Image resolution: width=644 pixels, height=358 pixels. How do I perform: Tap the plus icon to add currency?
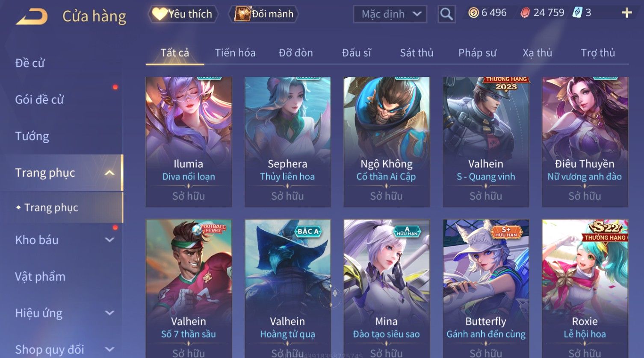pos(626,13)
